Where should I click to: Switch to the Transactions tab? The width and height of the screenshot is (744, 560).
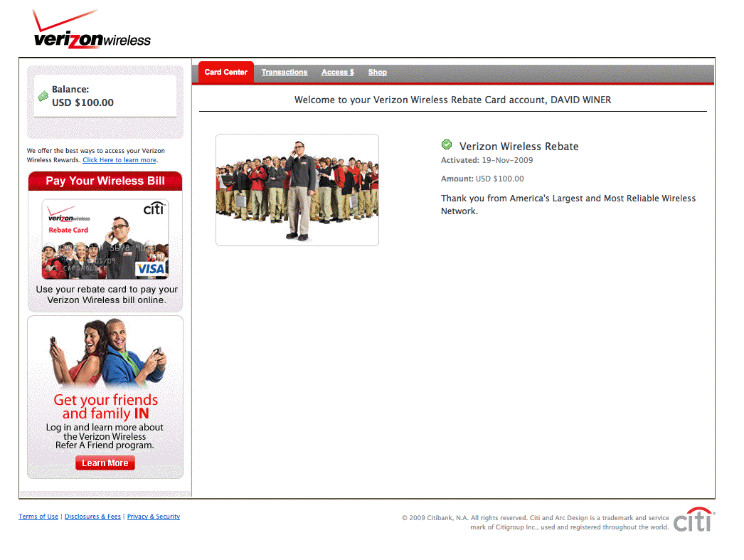coord(285,73)
